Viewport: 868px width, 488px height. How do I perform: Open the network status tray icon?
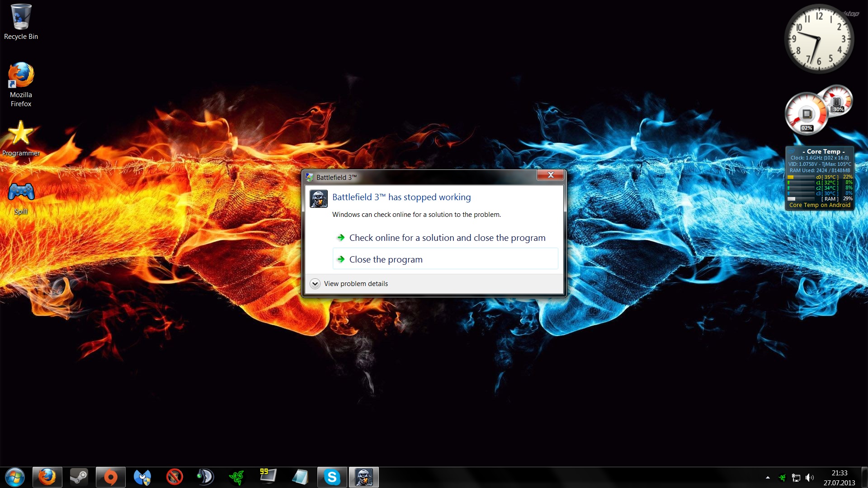pos(796,478)
